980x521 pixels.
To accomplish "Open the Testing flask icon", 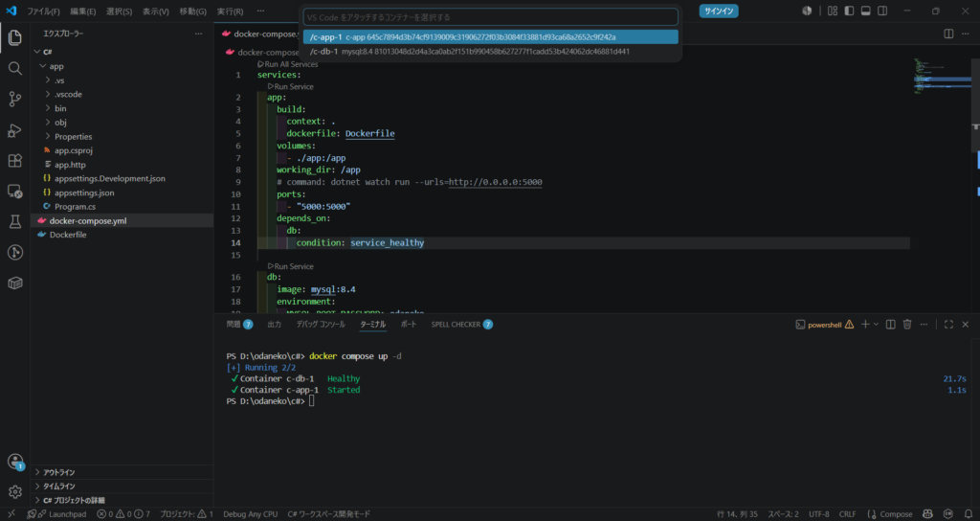I will (15, 221).
